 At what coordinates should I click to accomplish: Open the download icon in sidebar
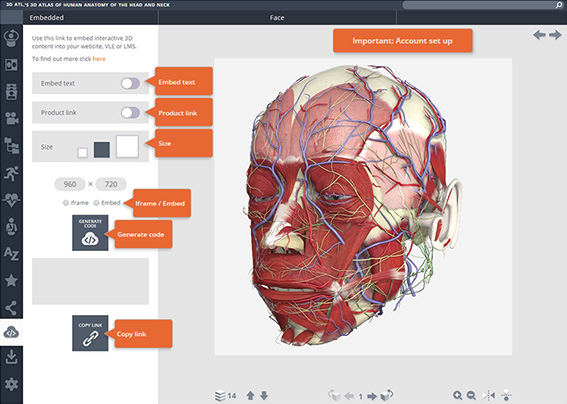[11, 357]
